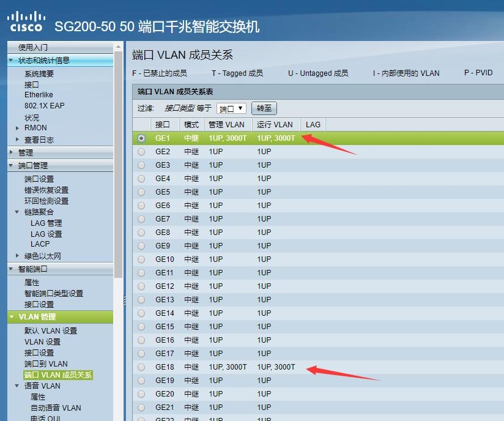Open LAG 设置 page
The height and width of the screenshot is (421, 504).
pyautogui.click(x=46, y=234)
